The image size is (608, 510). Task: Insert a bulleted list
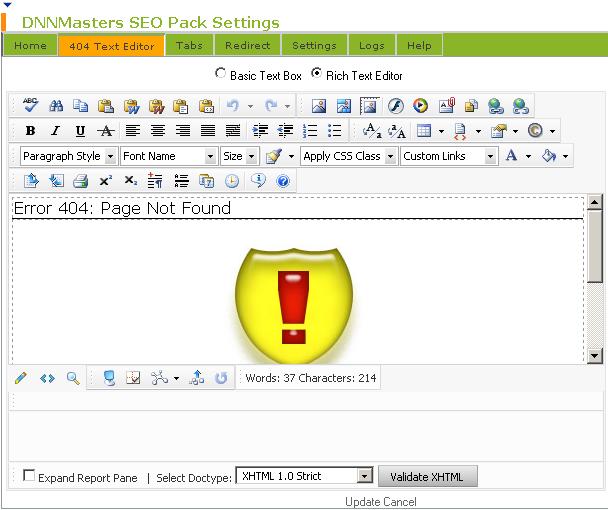(335, 131)
